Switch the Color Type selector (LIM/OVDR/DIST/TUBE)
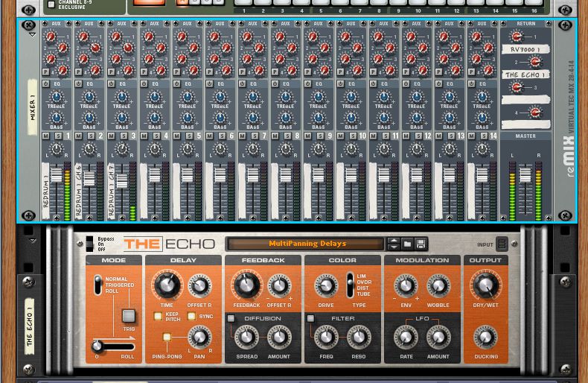The height and width of the screenshot is (383, 588). coord(351,285)
